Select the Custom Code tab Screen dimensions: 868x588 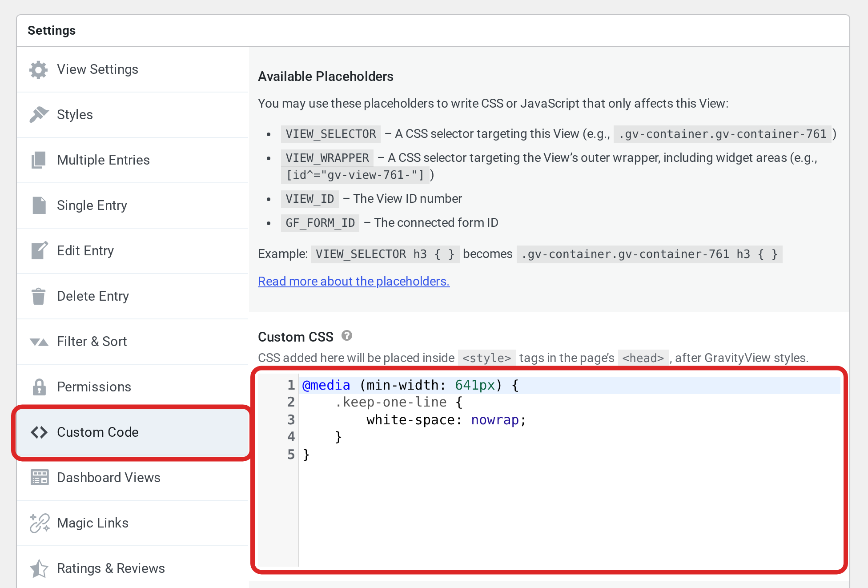click(133, 432)
